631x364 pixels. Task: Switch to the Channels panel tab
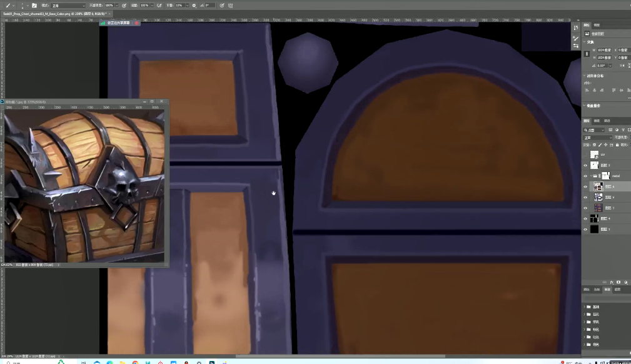(x=597, y=121)
